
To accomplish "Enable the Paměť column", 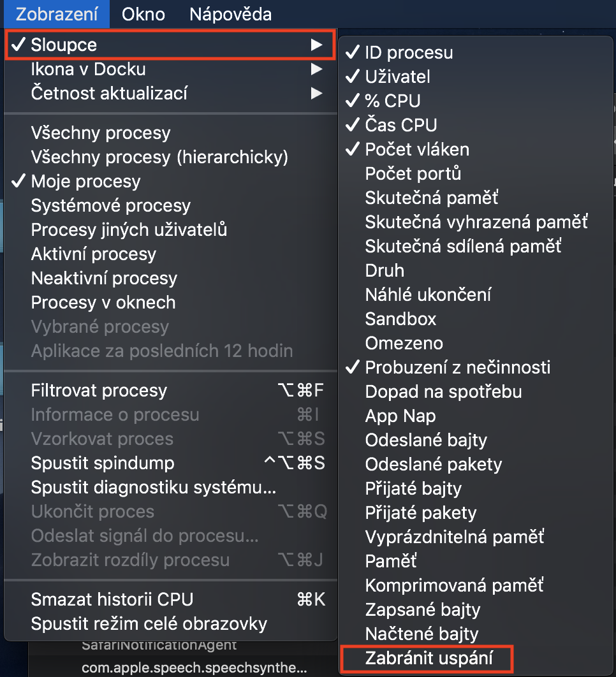I will pyautogui.click(x=390, y=561).
